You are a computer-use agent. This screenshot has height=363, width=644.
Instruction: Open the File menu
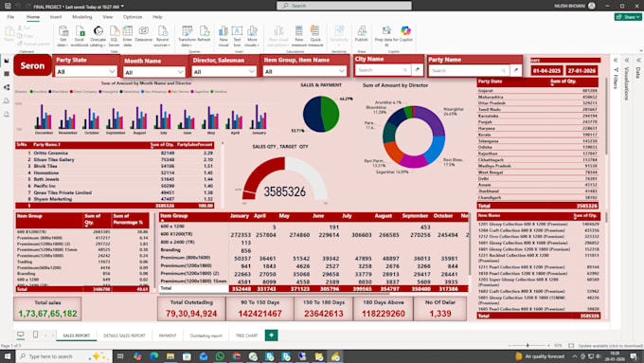(x=10, y=17)
